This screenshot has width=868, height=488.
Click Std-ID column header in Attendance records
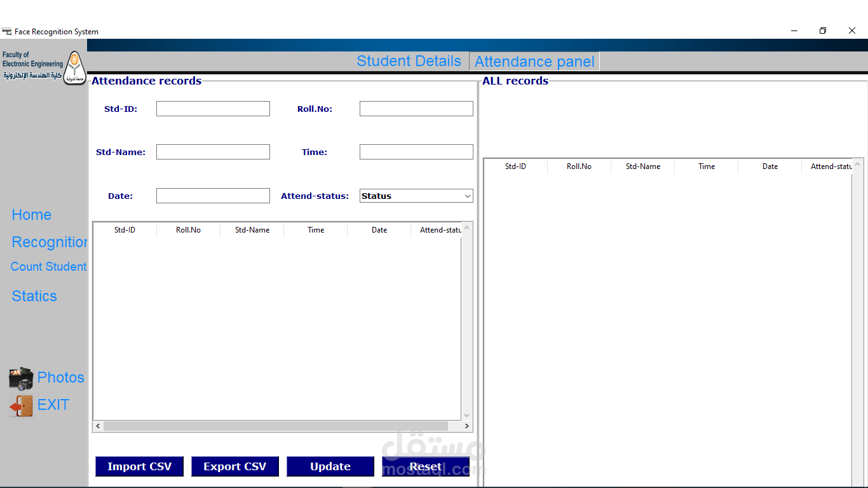[125, 230]
